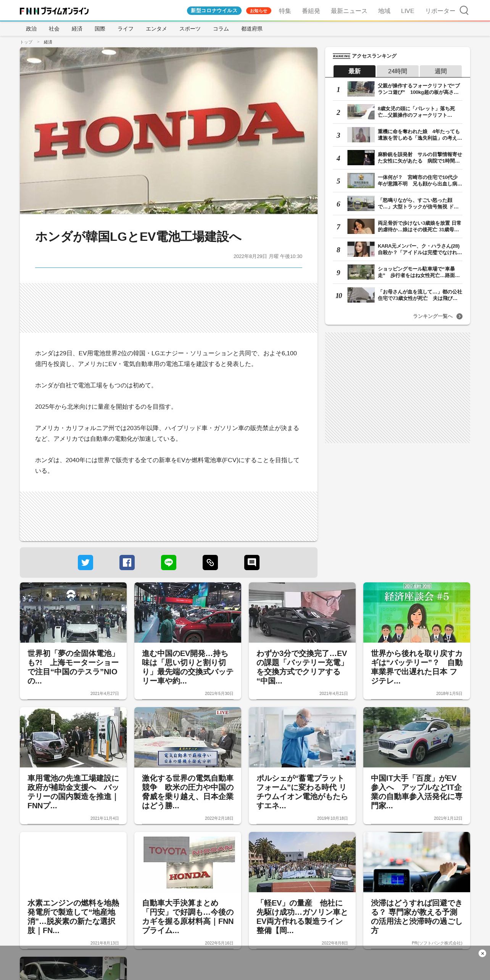Open 「軽EV」の量産 article card
Image resolution: width=490 pixels, height=980 pixels.
(x=302, y=890)
